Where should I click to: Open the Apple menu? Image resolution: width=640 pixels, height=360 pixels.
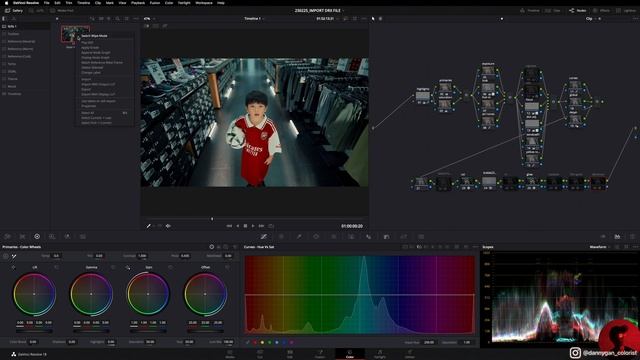6,3
